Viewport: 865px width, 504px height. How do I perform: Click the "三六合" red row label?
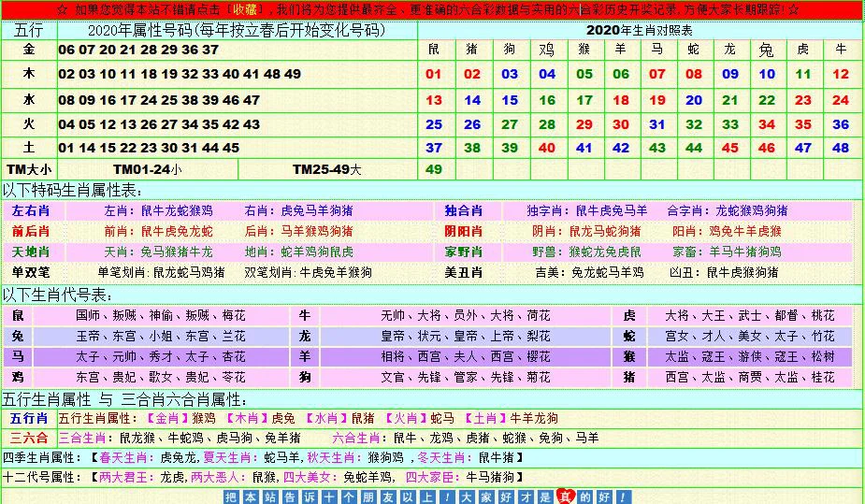click(x=29, y=437)
